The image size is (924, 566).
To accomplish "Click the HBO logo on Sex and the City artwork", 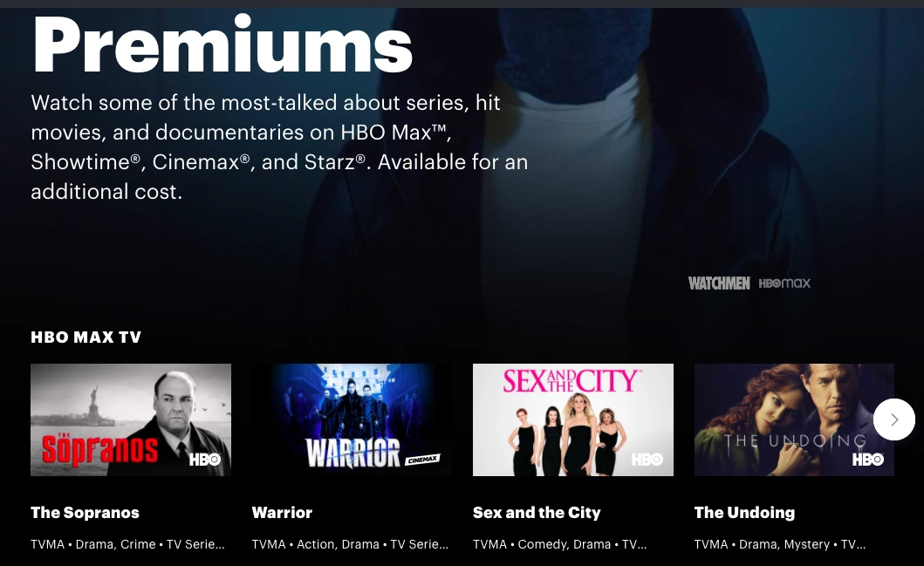I will click(x=647, y=460).
